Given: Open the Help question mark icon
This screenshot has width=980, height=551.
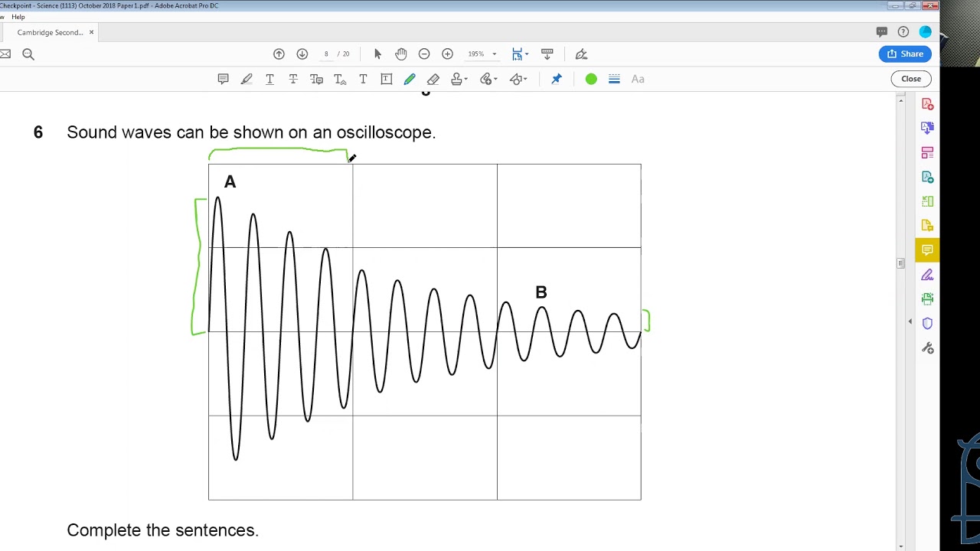Looking at the screenshot, I should (903, 31).
